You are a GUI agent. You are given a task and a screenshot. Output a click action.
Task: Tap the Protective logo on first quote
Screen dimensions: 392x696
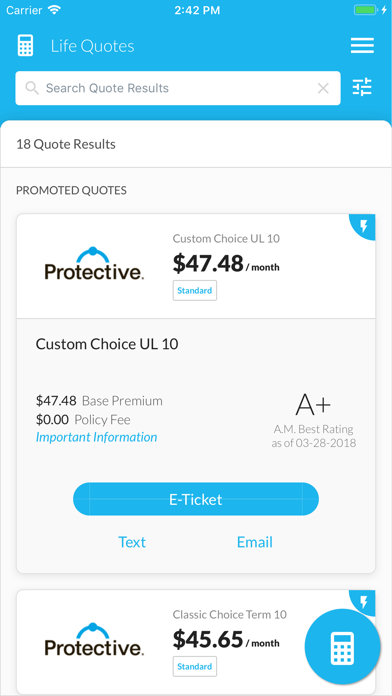point(94,263)
